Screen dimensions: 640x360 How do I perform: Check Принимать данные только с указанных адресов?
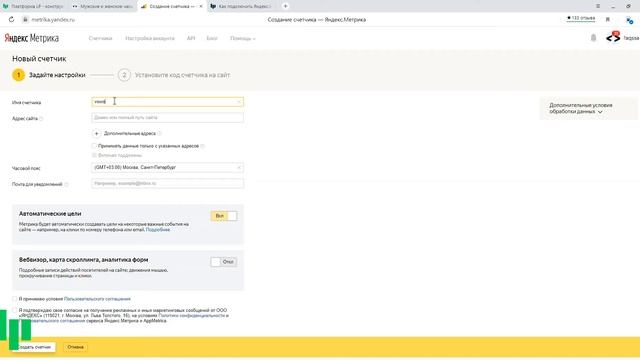(94, 146)
